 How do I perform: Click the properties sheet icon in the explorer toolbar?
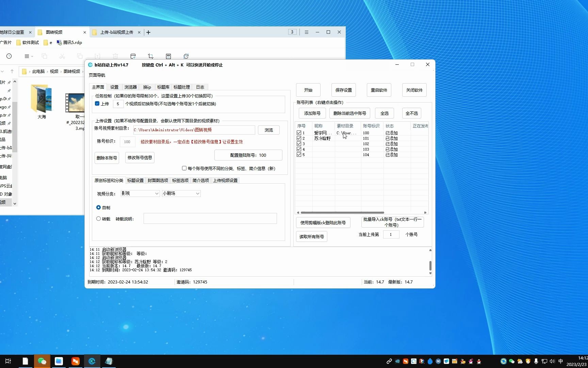pos(168,56)
